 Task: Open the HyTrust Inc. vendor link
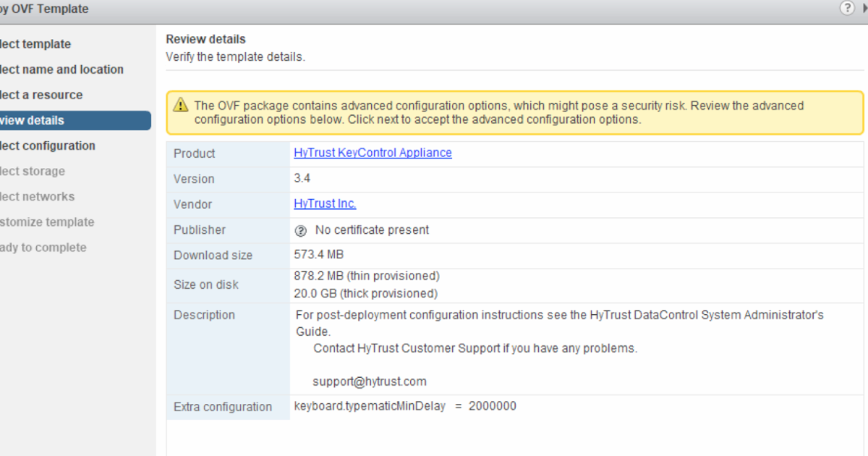tap(325, 203)
